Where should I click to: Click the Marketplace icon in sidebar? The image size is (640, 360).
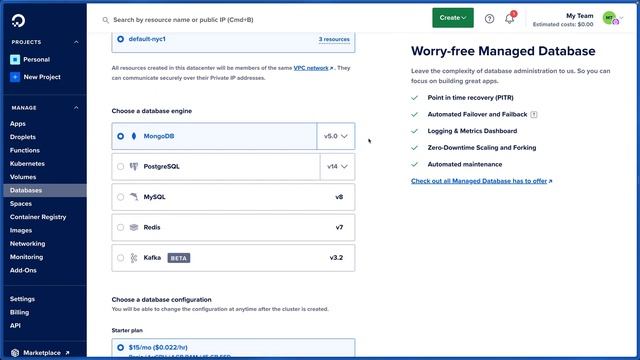[15, 353]
